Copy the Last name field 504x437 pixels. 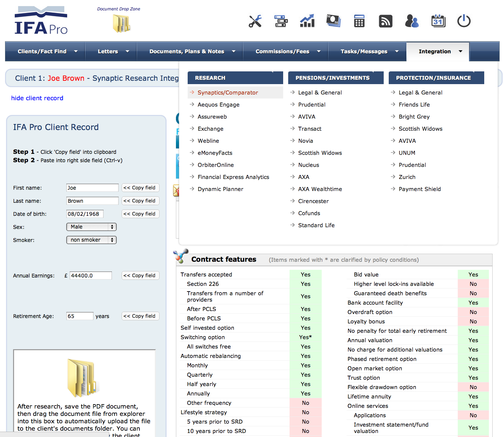(140, 201)
